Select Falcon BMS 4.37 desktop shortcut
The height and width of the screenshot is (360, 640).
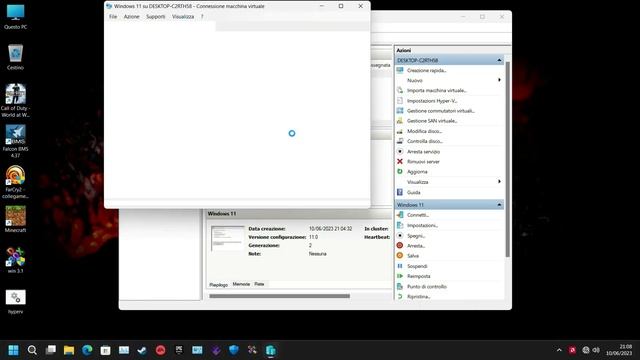[16, 141]
